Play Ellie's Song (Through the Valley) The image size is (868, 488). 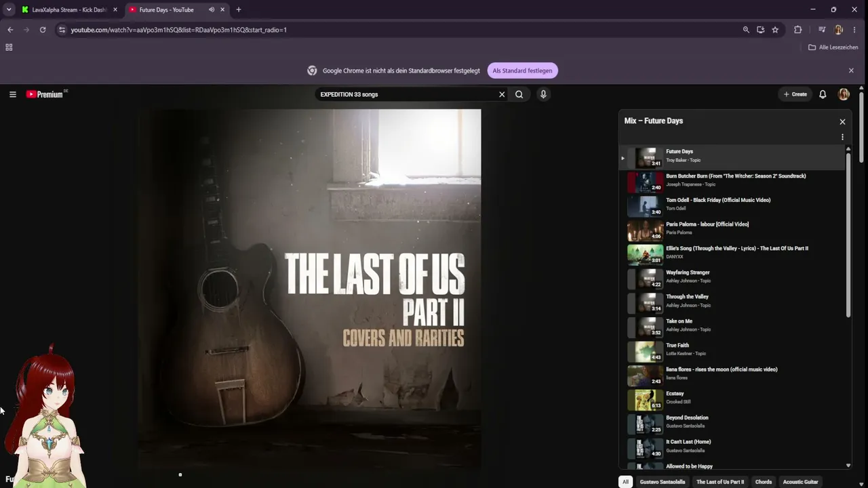[732, 253]
